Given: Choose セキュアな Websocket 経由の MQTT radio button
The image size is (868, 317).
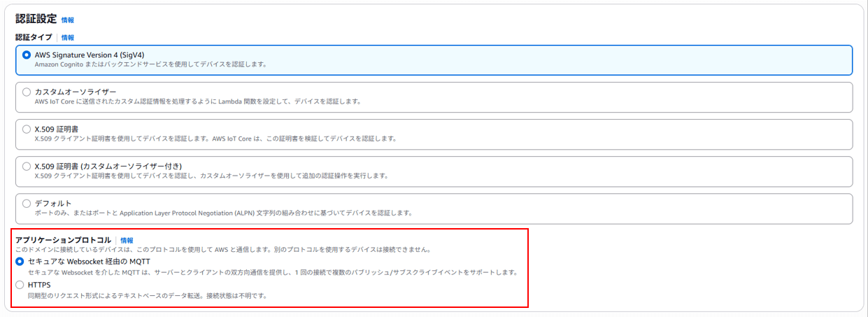Looking at the screenshot, I should click(20, 261).
